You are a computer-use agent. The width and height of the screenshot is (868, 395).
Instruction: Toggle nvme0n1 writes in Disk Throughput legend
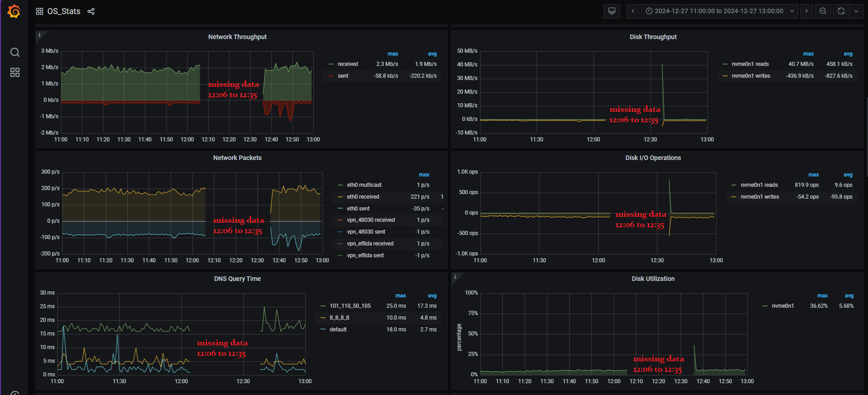pyautogui.click(x=751, y=76)
